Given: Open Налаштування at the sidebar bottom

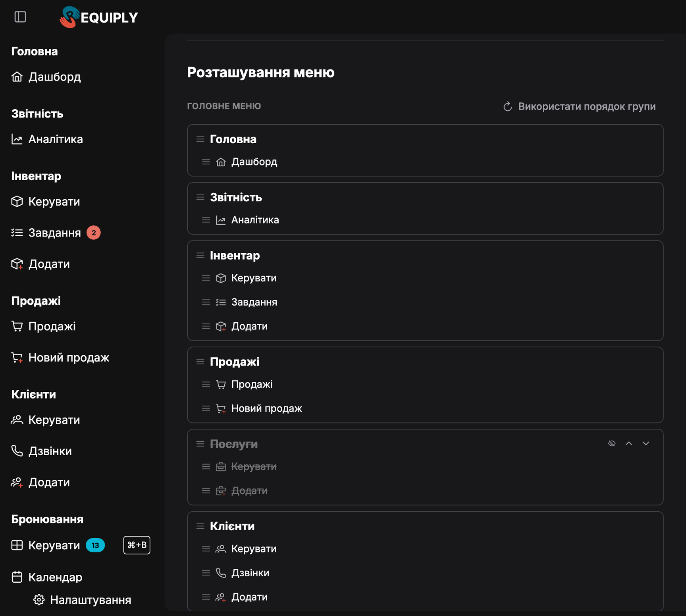Looking at the screenshot, I should (82, 600).
